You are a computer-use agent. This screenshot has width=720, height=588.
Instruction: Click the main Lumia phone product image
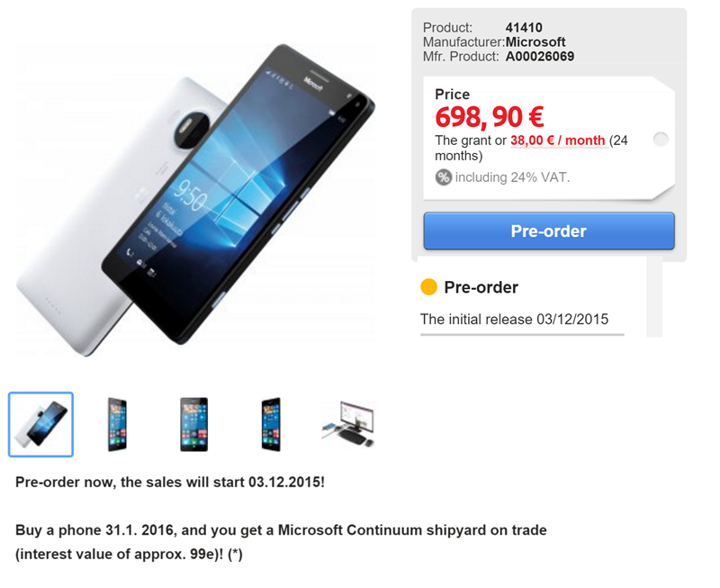(195, 200)
